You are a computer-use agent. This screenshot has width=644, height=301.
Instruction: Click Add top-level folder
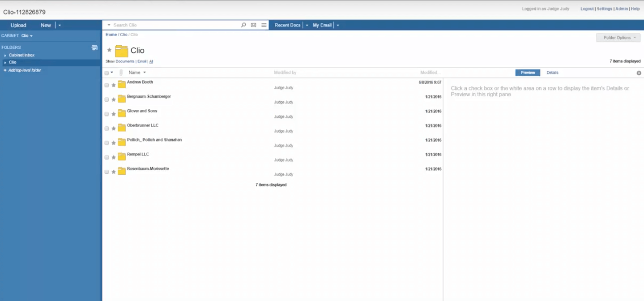pos(25,70)
